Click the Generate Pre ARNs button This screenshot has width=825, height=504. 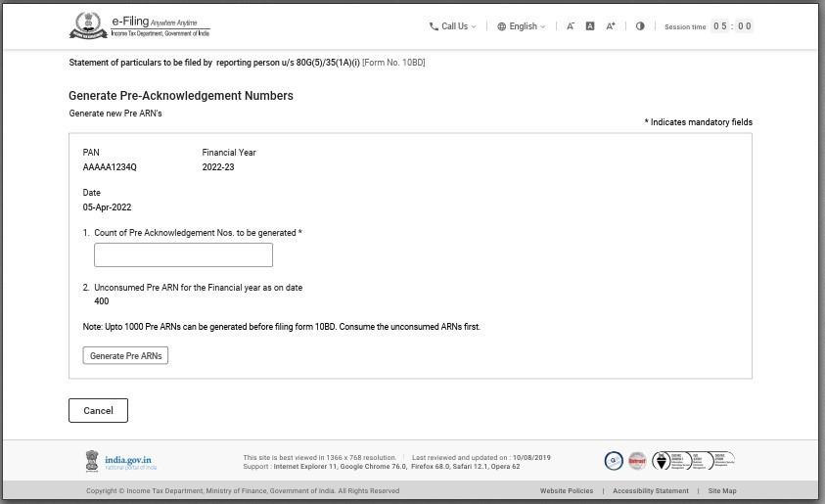click(125, 355)
